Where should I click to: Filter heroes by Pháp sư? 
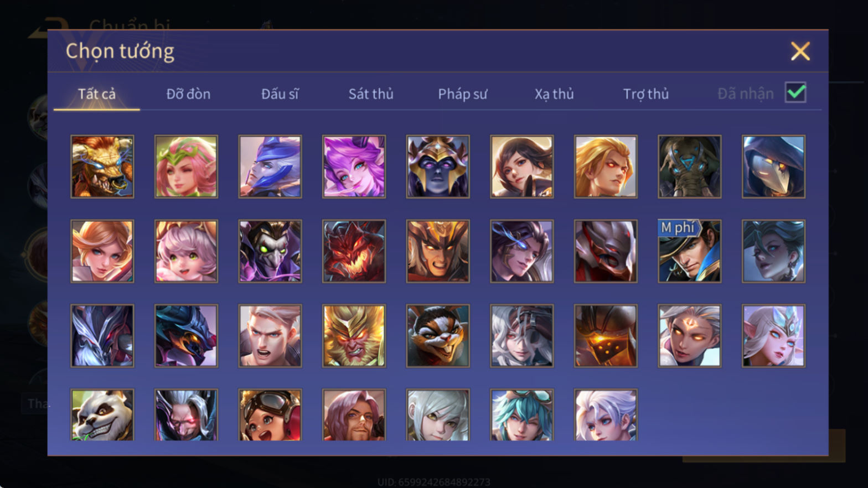462,94
